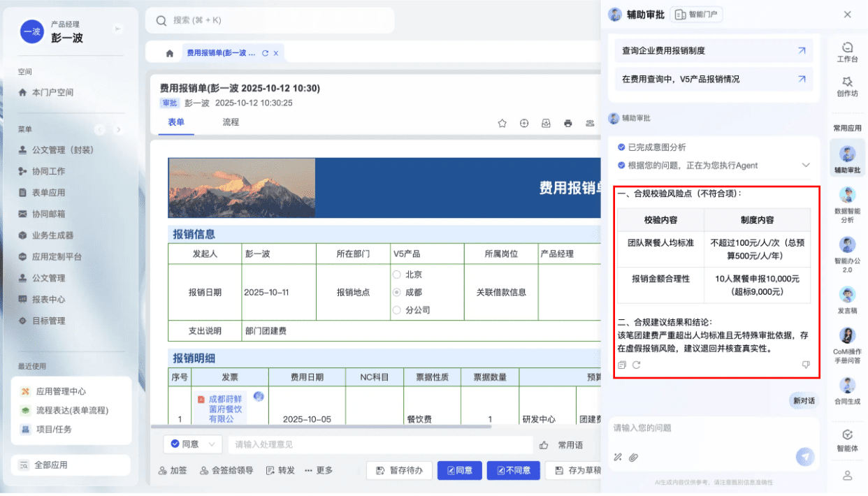Expand the user menu arrow by 彭一波
The width and height of the screenshot is (868, 496).
coord(117,28)
